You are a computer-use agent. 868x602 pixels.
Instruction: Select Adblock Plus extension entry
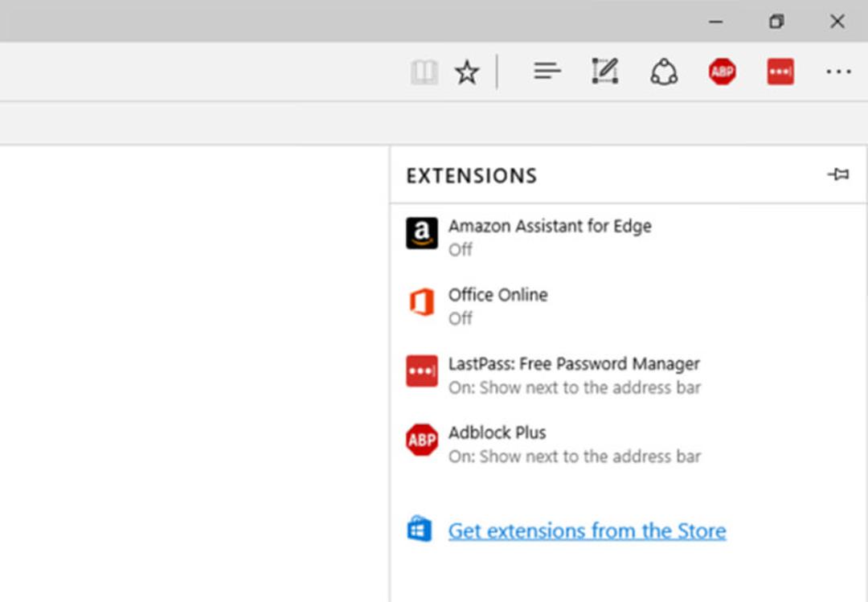tap(628, 444)
